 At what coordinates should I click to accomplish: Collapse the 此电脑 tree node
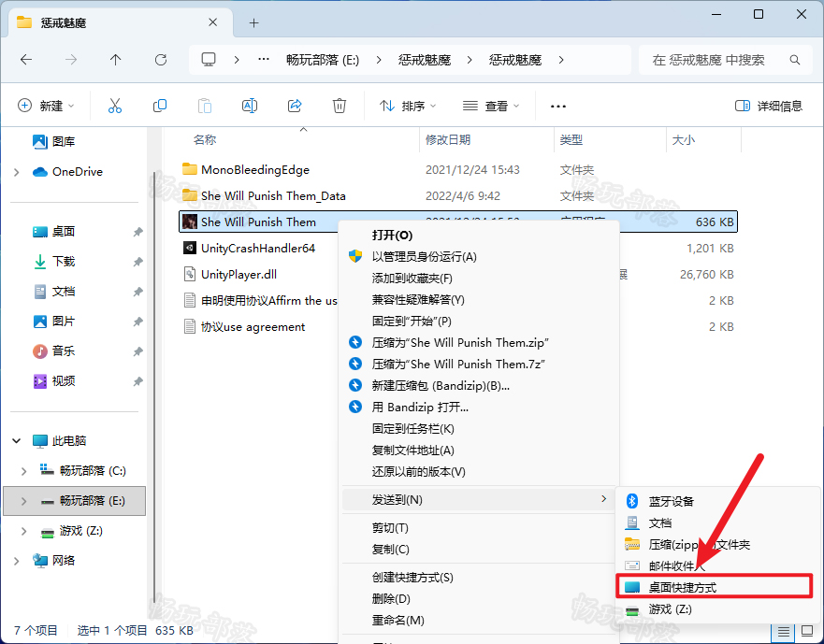coord(16,441)
